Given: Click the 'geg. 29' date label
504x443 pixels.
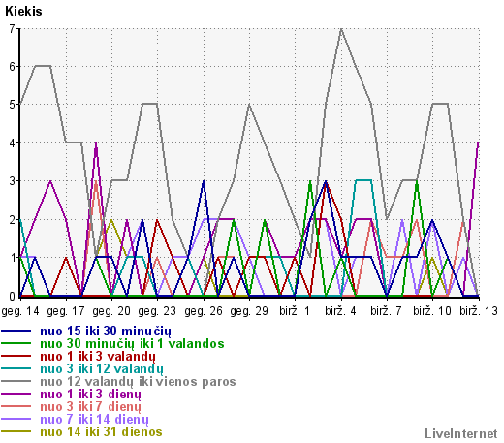Looking at the screenshot, I should pyautogui.click(x=249, y=311).
